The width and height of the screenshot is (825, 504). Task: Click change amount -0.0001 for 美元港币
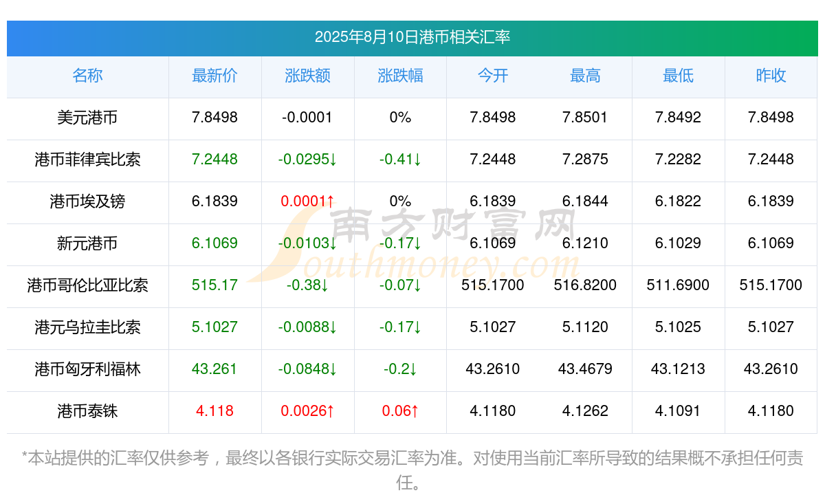307,118
